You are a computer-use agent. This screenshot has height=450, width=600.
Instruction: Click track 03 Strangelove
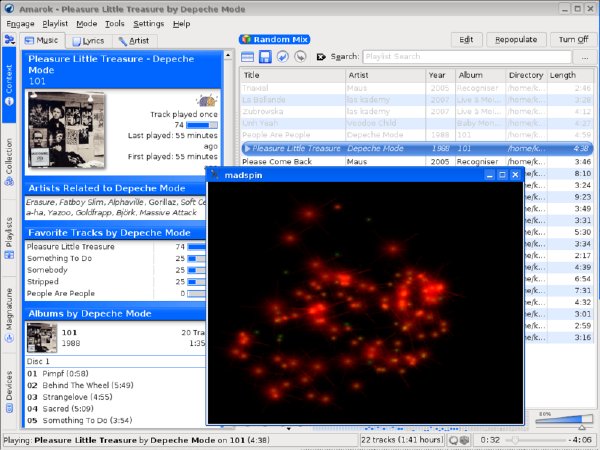(x=70, y=397)
